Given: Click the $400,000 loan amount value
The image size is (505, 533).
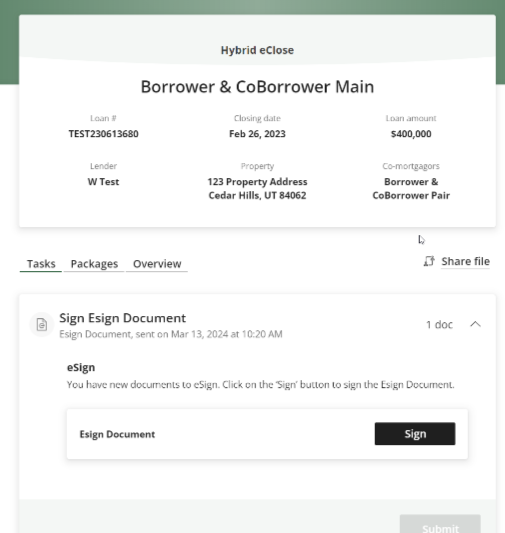Looking at the screenshot, I should tap(411, 134).
